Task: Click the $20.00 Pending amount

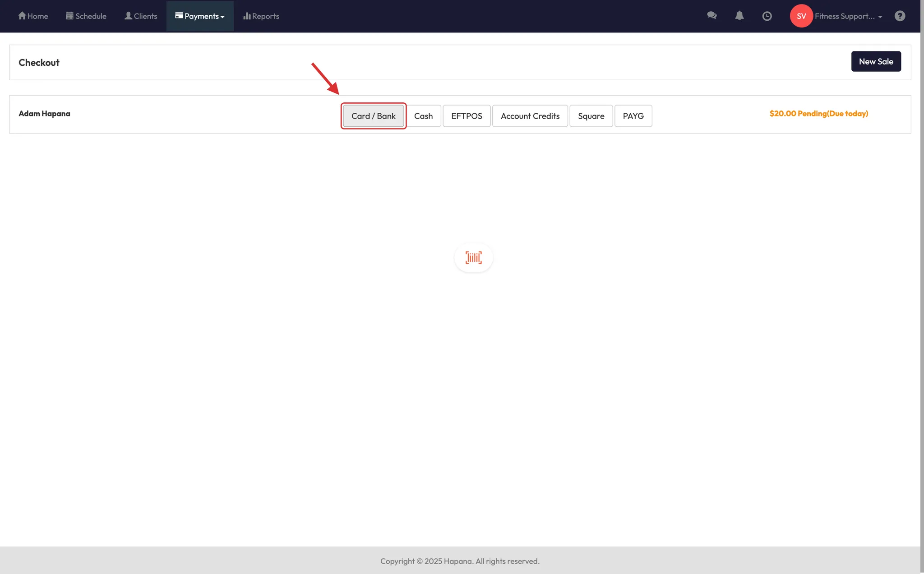Action: [x=819, y=114]
